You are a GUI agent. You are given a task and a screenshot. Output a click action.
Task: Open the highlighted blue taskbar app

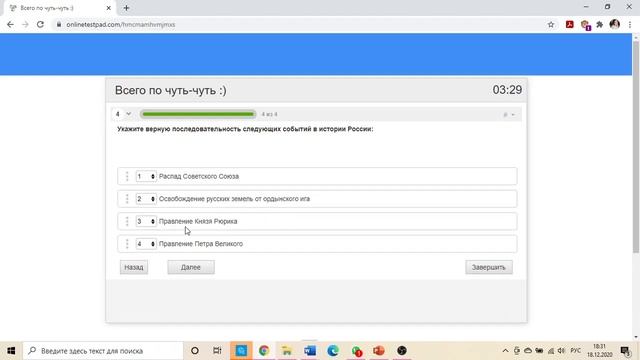241,351
